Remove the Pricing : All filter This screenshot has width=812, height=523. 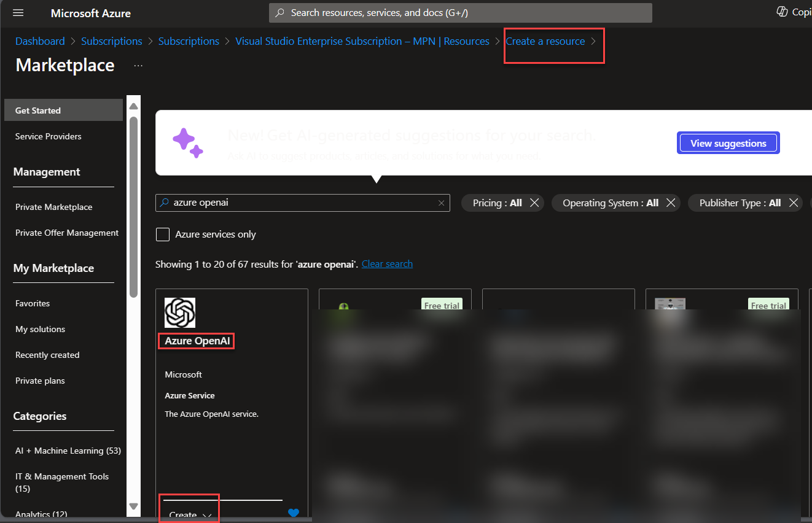534,203
